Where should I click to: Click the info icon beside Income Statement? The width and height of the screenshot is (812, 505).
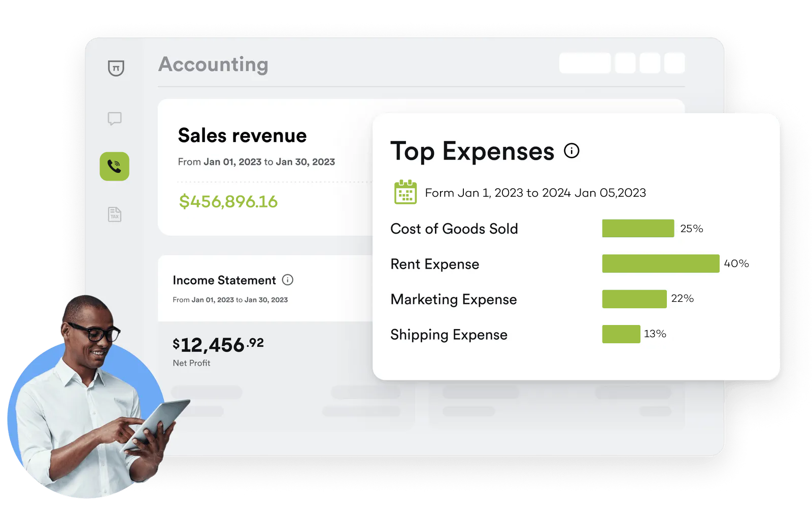[288, 280]
